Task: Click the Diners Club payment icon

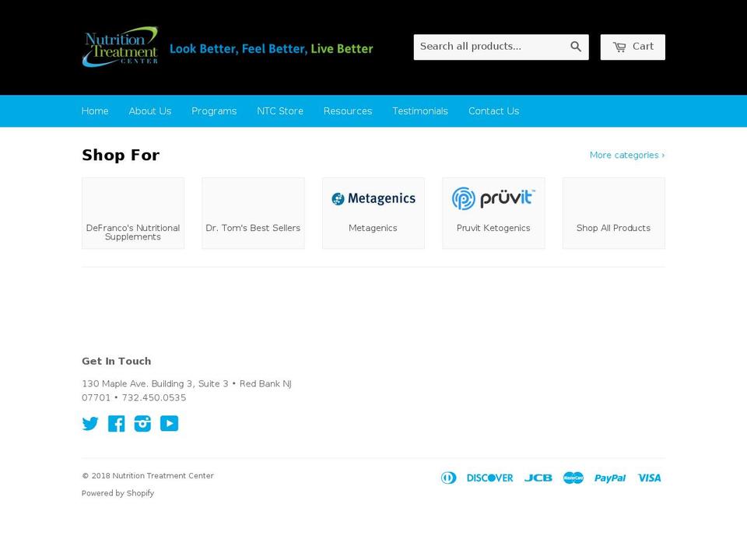Action: 448,478
